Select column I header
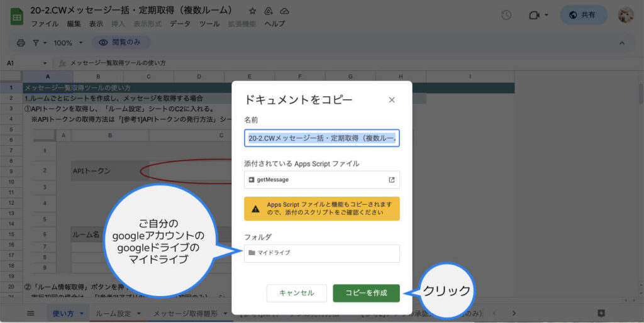The height and width of the screenshot is (323, 644). tap(470, 77)
